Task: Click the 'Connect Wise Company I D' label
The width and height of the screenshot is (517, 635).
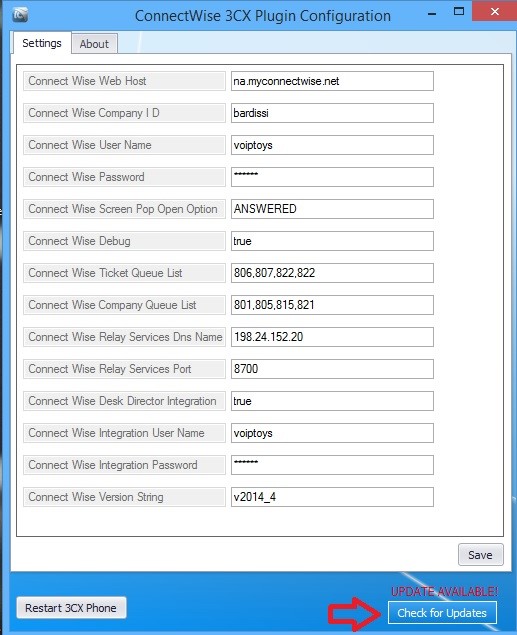Action: coord(124,113)
